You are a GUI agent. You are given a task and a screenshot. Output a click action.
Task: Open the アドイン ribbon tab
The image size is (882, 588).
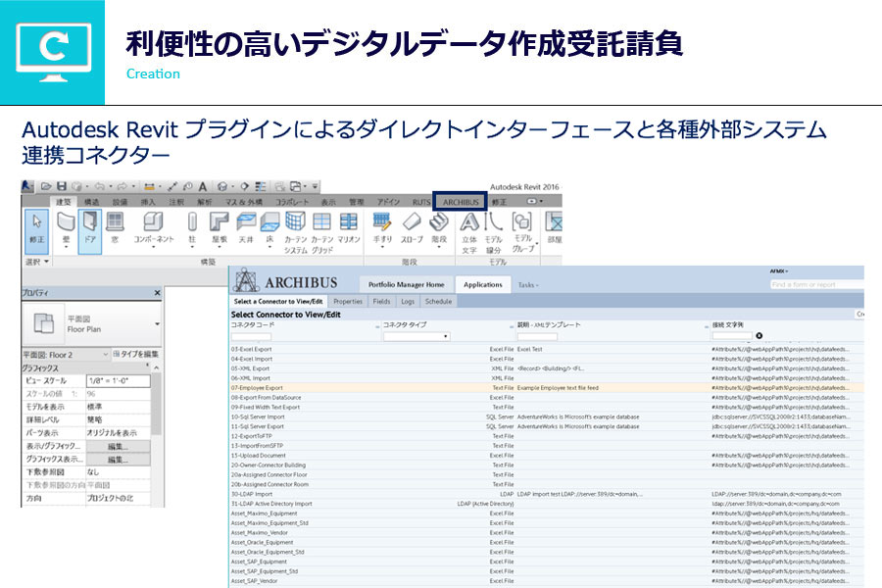[388, 202]
